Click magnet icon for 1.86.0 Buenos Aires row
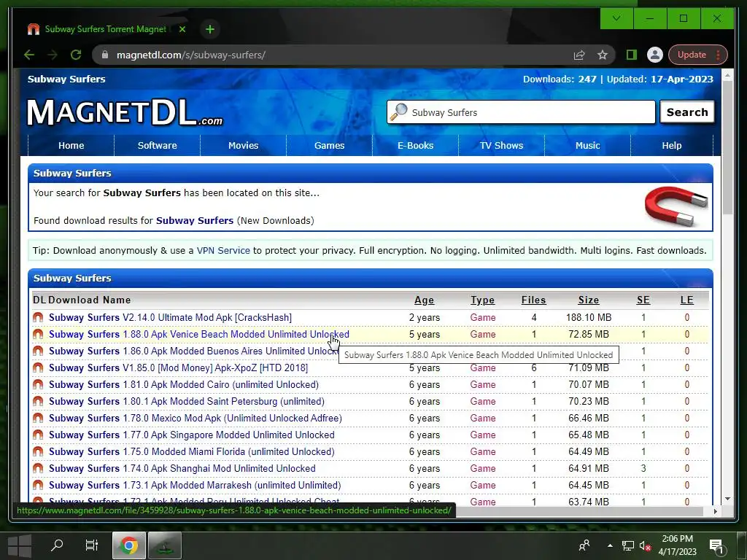 (x=38, y=351)
